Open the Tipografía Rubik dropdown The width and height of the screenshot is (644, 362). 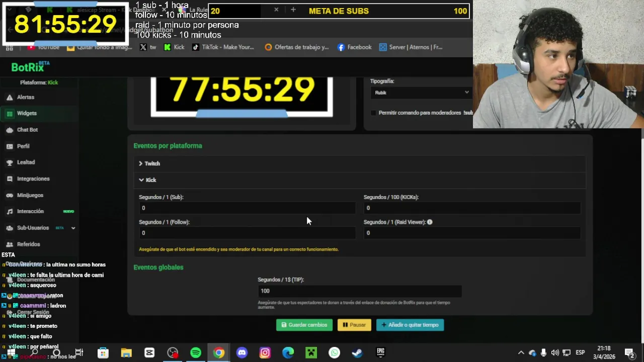(421, 93)
